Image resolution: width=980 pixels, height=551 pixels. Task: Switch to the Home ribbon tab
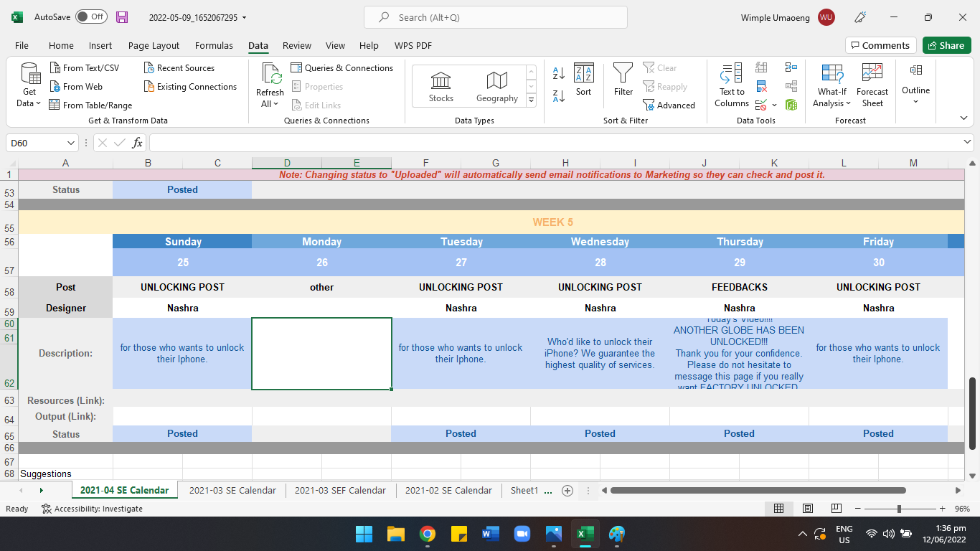(x=61, y=45)
